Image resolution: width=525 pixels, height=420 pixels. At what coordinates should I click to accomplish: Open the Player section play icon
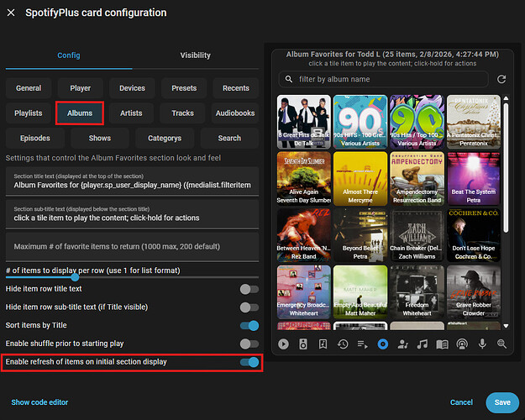283,344
